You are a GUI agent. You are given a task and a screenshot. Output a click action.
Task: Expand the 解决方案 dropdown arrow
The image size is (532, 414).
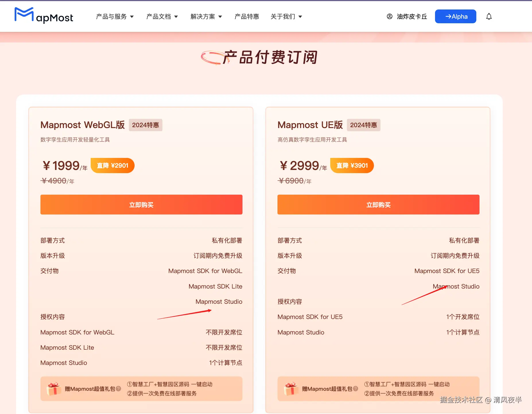tap(220, 17)
